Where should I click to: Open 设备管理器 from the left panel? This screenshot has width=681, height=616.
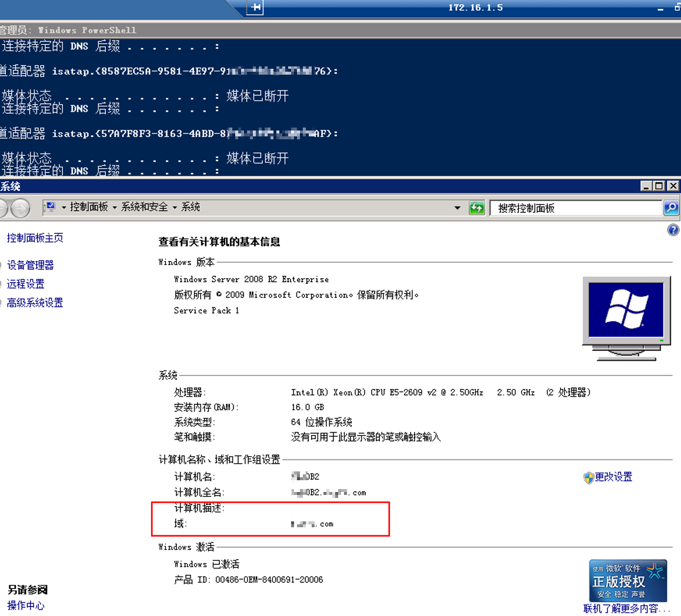(x=30, y=265)
